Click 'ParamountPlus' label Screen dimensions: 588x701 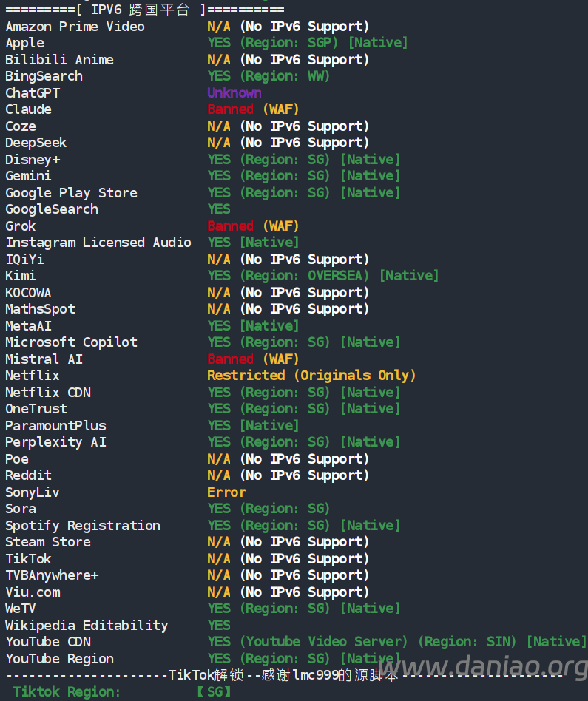pos(56,426)
